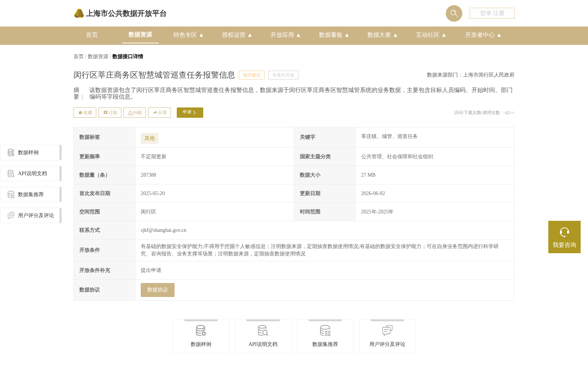Expand the 数据大赛 menu arrow
Viewport: 588px width, 368px height.
[395, 35]
